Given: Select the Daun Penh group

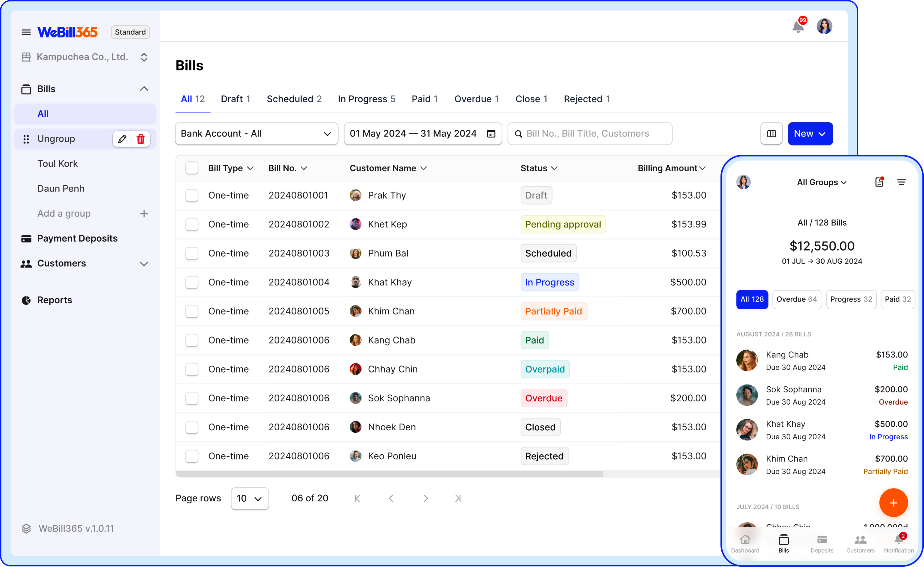Looking at the screenshot, I should [61, 189].
